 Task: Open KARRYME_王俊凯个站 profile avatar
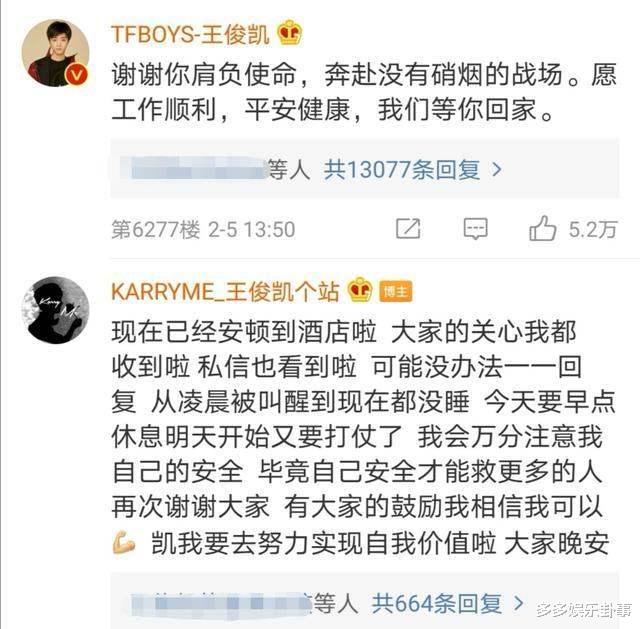[x=55, y=310]
